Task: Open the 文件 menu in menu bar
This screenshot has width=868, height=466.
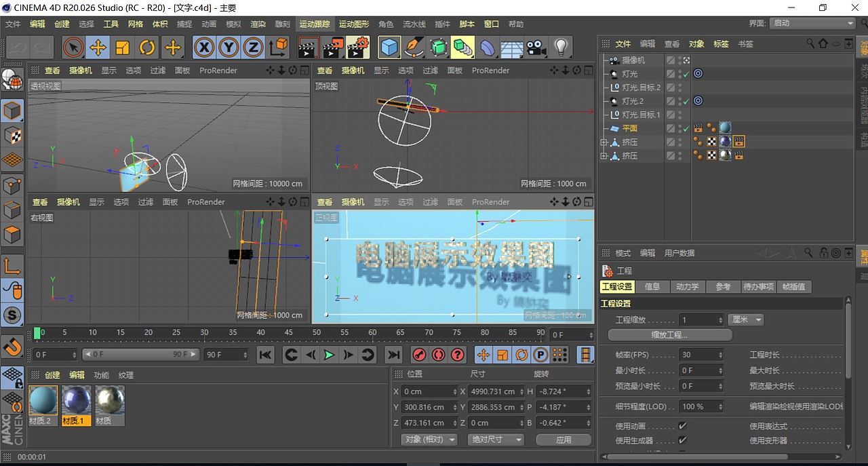Action: tap(13, 24)
